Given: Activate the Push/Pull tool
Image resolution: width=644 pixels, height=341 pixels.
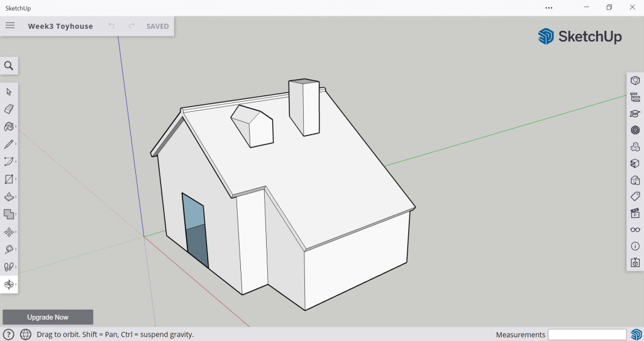Looking at the screenshot, I should (x=9, y=197).
